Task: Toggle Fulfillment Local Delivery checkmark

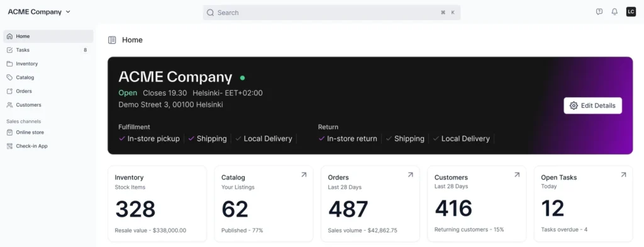Action: [x=238, y=139]
